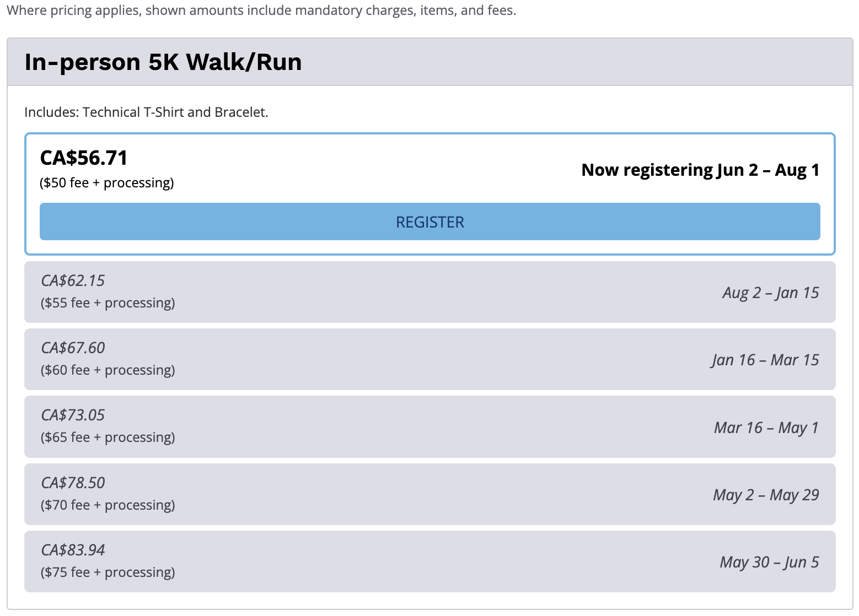Click the Mar 16 – May 1 date range
859x616 pixels.
(766, 428)
